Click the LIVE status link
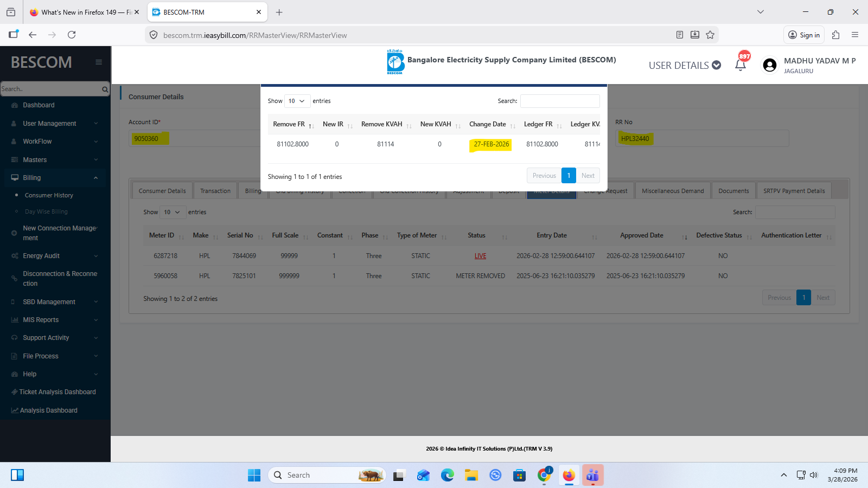The height and width of the screenshot is (488, 868). [x=480, y=256]
